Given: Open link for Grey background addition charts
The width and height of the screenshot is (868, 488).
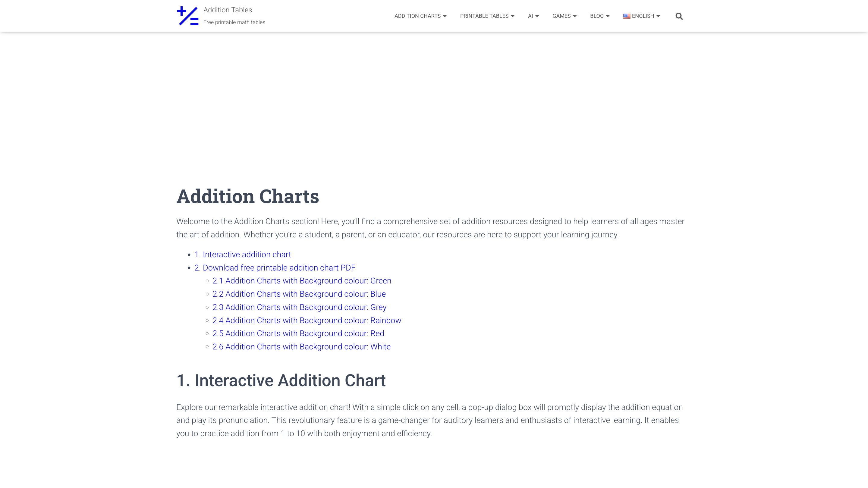Looking at the screenshot, I should coord(299,307).
